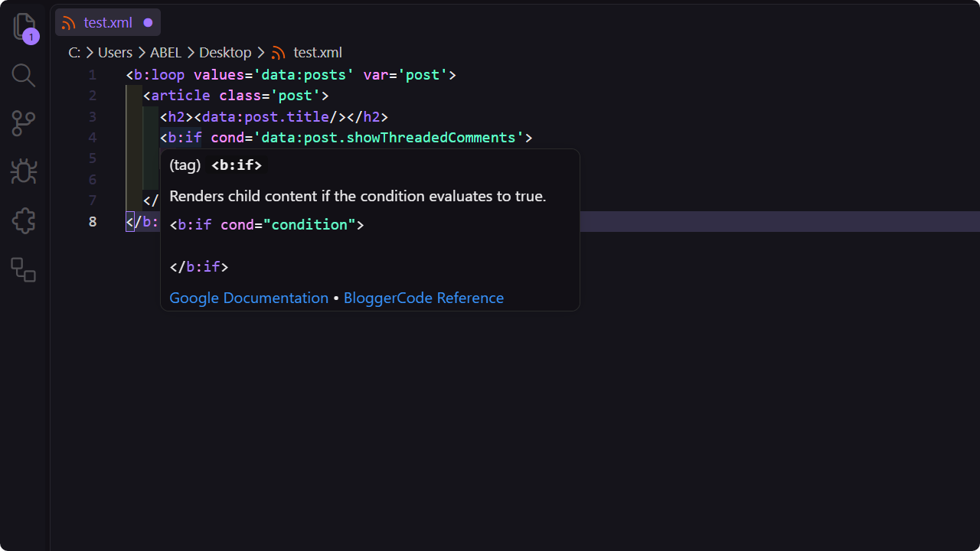Click the ABEL breadcrumb segment
Image resolution: width=980 pixels, height=551 pixels.
165,53
